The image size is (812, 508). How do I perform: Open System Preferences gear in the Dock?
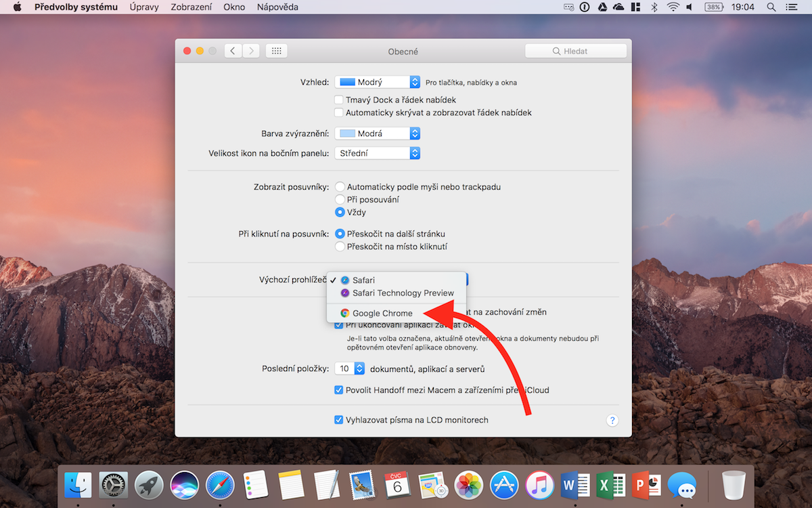114,485
